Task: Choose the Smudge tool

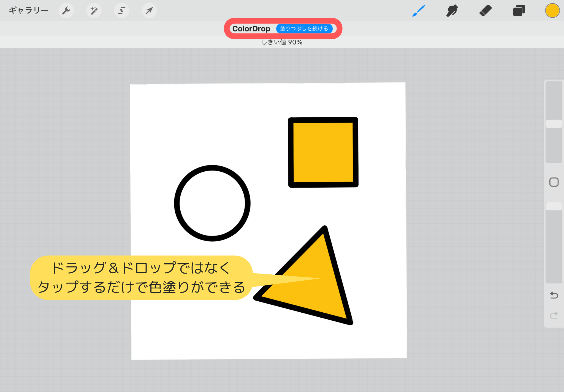Action: tap(452, 11)
